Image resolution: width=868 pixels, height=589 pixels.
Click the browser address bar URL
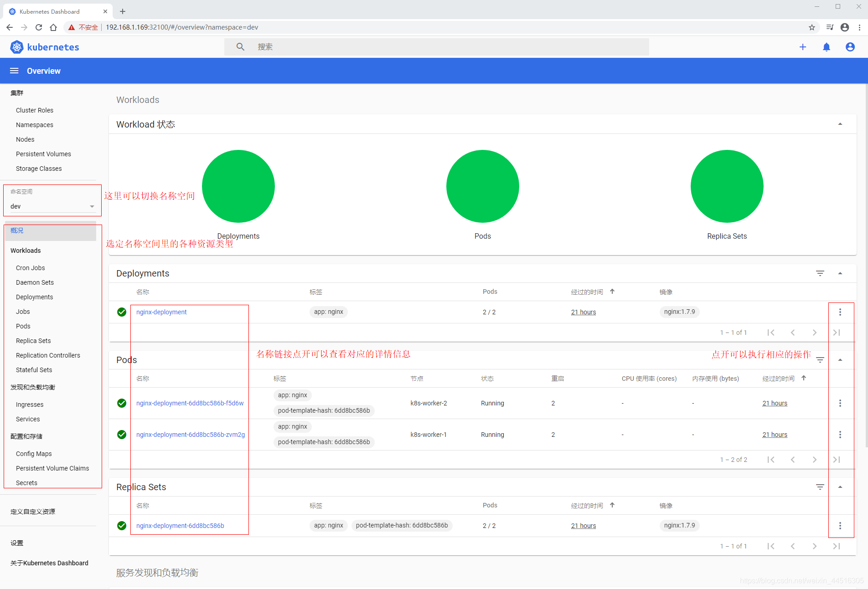point(182,27)
